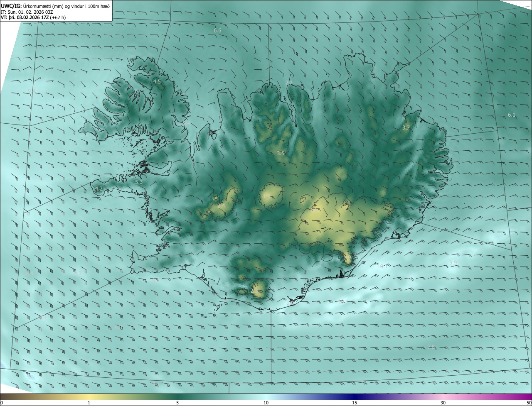
Task: Click the colour scale tick label '30'
Action: (443, 403)
